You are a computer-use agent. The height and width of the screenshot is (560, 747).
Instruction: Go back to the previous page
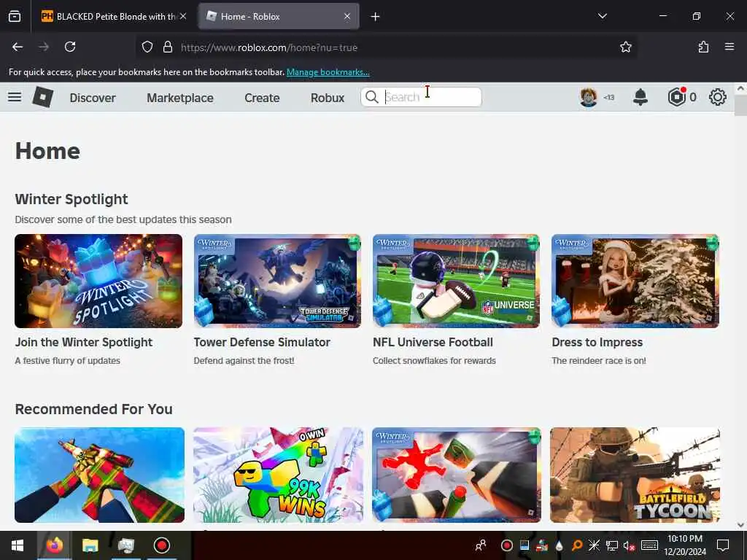(18, 47)
